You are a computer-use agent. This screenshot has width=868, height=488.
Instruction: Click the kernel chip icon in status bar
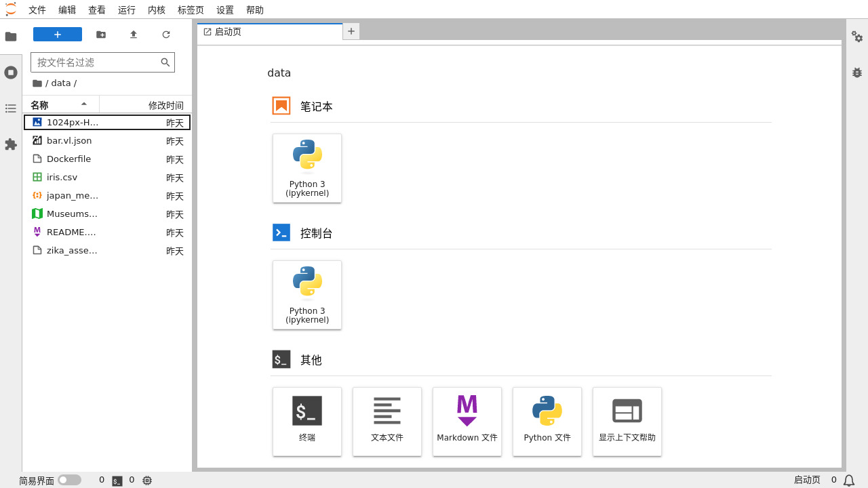click(x=147, y=481)
